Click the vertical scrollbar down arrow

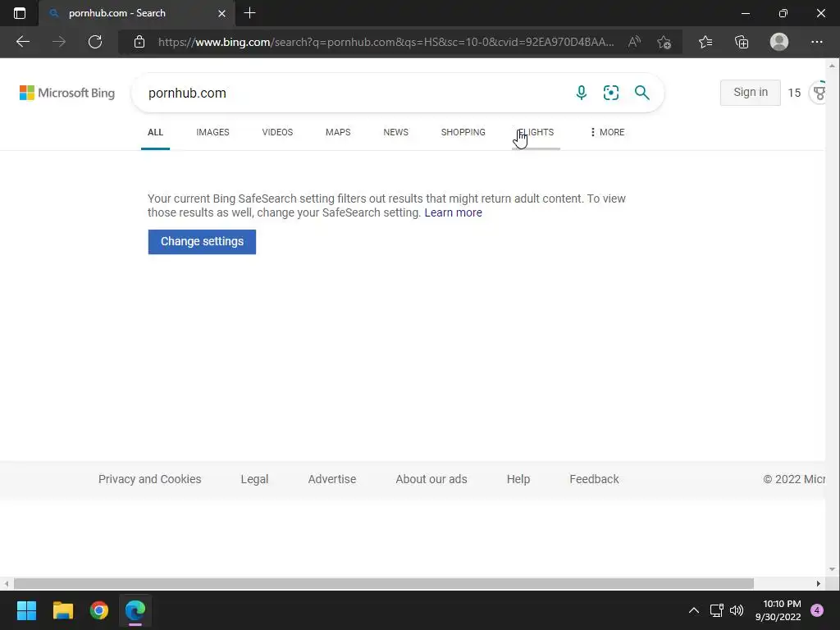point(832,569)
